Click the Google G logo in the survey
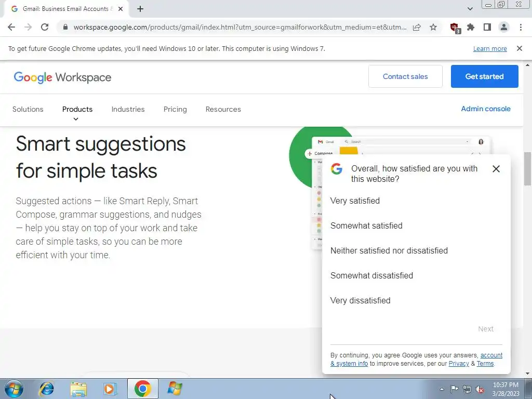The width and height of the screenshot is (532, 399). point(336,169)
